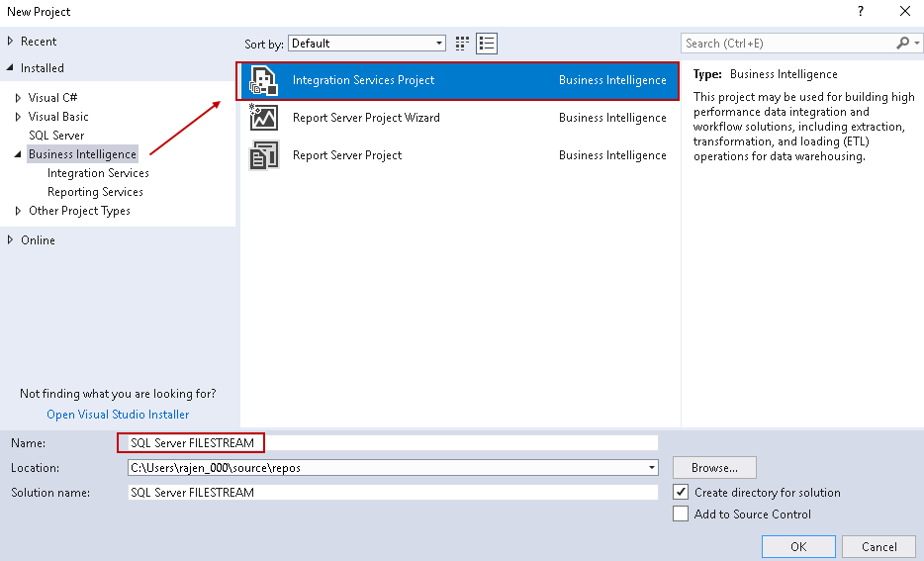Open search options dropdown arrow

(917, 43)
